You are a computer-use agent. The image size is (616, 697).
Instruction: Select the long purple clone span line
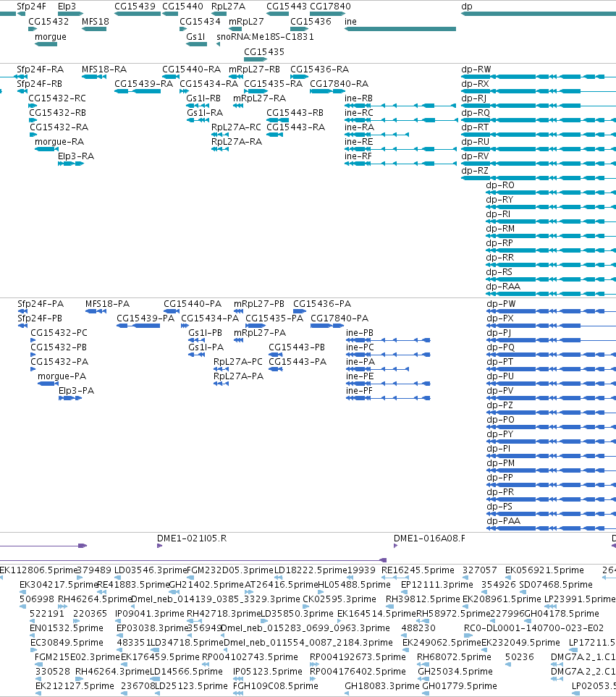pyautogui.click(x=193, y=560)
